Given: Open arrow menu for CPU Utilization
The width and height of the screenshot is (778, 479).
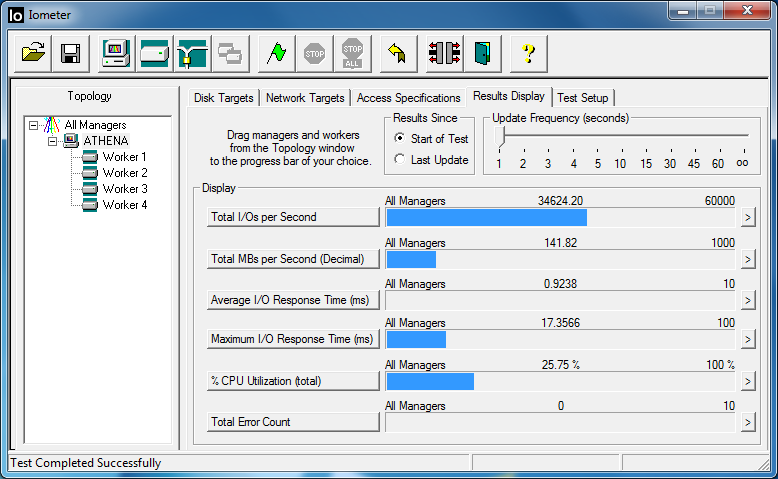Looking at the screenshot, I should [748, 381].
